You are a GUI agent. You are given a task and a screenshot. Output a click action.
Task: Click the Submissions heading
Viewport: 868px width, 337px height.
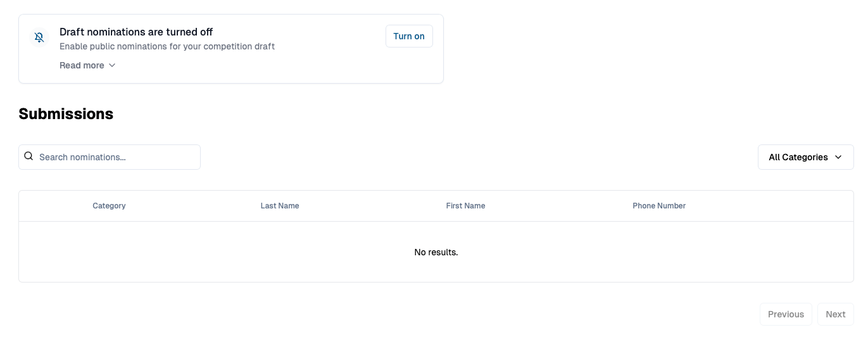pyautogui.click(x=66, y=114)
